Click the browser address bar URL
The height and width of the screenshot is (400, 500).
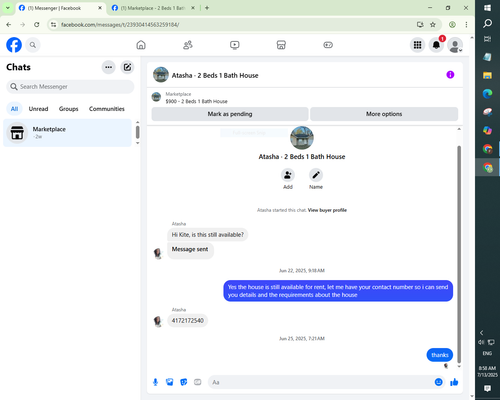tap(120, 25)
